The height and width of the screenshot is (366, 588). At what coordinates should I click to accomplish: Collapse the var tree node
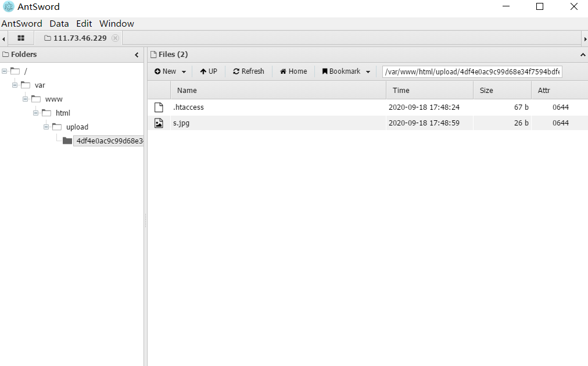pos(15,85)
